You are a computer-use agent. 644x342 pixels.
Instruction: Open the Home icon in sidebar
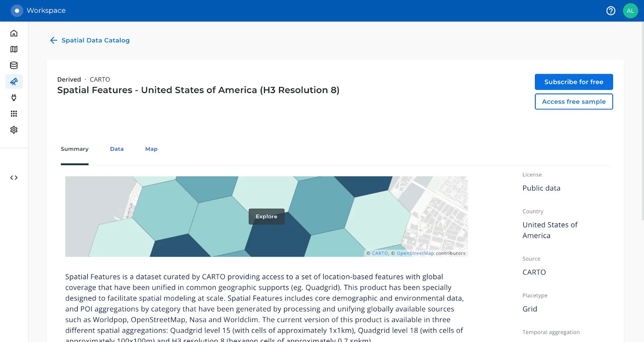point(14,33)
